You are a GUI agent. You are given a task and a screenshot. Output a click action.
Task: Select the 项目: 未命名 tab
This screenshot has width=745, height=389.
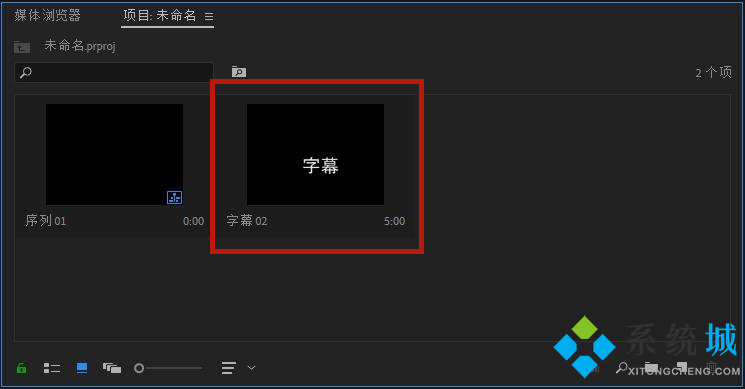[159, 15]
